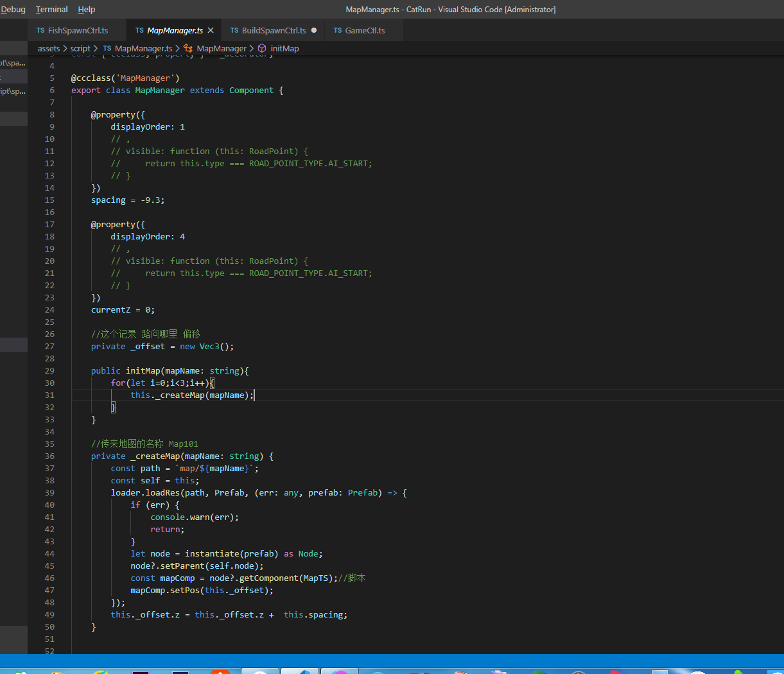Open the Debug menu
The height and width of the screenshot is (674, 784).
pos(13,10)
